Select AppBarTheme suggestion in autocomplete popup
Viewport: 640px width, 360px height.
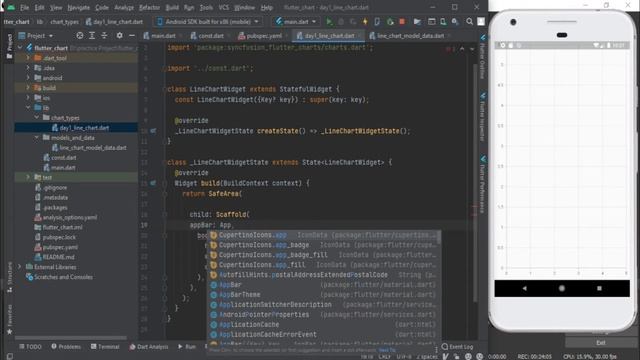point(323,294)
